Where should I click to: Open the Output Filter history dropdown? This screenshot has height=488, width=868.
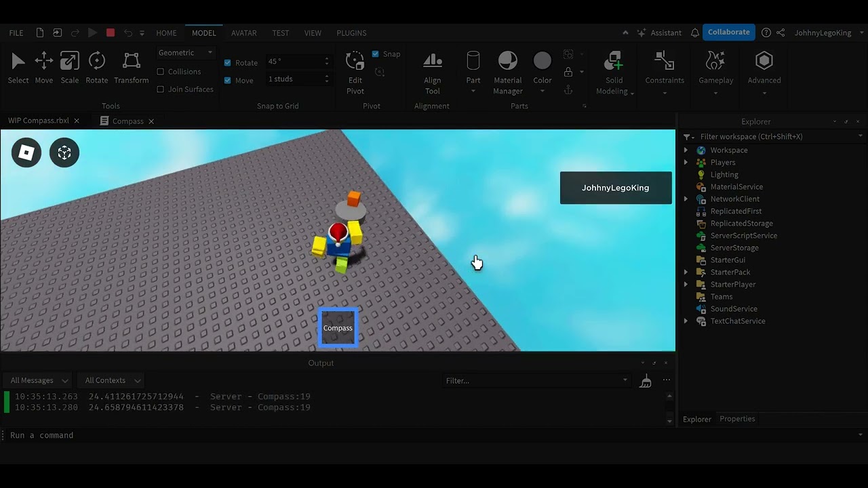pos(625,380)
